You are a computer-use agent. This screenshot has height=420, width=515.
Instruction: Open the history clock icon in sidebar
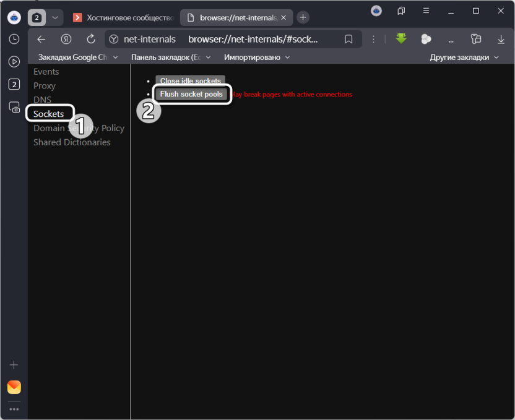pos(14,39)
